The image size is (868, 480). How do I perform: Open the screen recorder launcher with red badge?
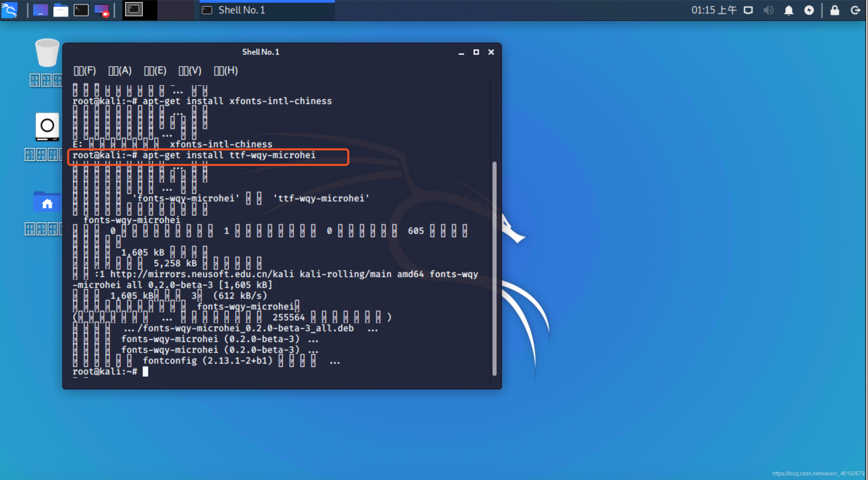click(x=101, y=10)
